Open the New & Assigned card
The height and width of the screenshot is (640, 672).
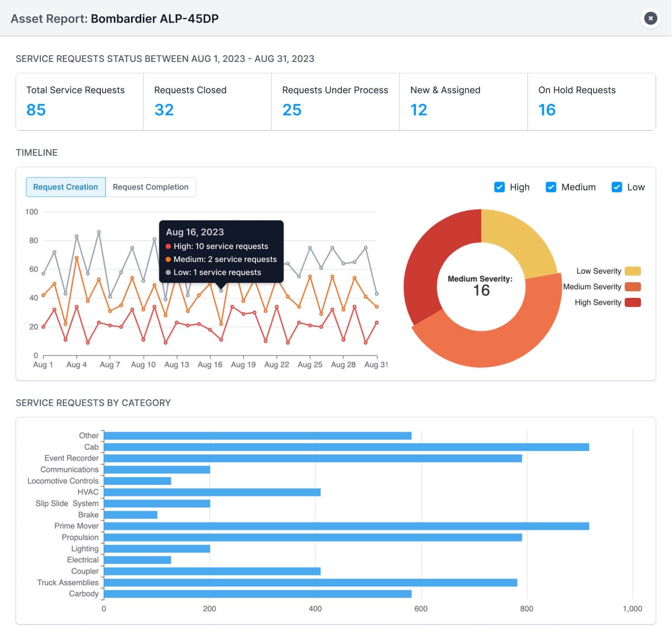[463, 102]
